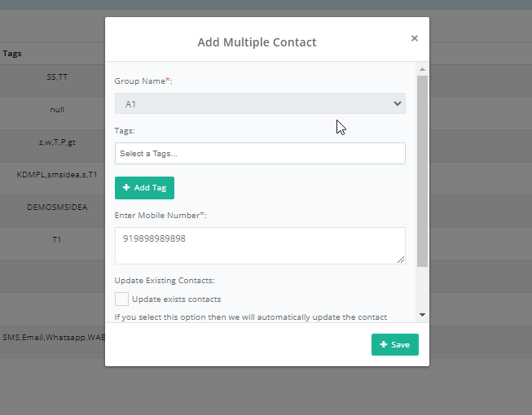Click the modal's vertical scrollbar thumb
This screenshot has width=532, height=415.
tap(421, 171)
